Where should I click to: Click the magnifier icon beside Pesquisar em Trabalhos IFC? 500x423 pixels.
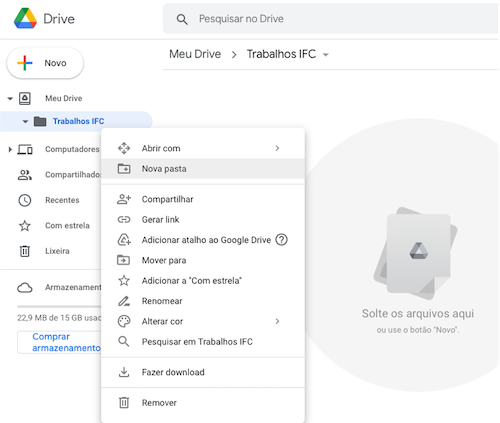click(124, 342)
